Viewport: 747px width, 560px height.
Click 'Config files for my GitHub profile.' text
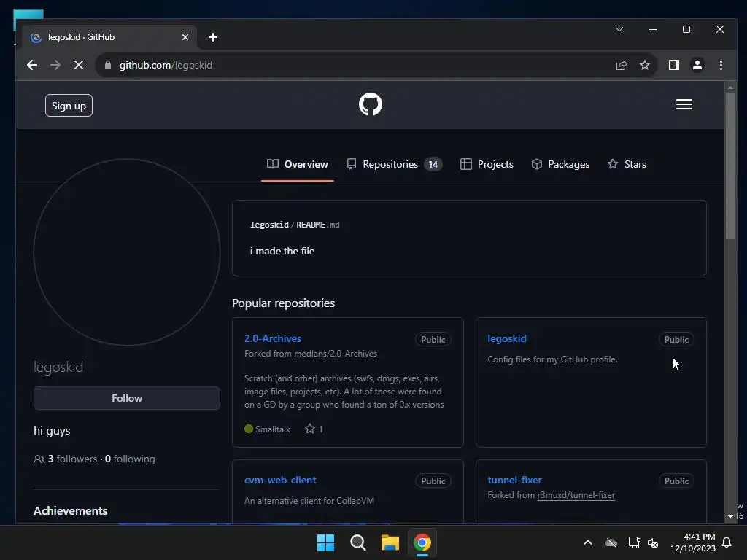(x=552, y=359)
